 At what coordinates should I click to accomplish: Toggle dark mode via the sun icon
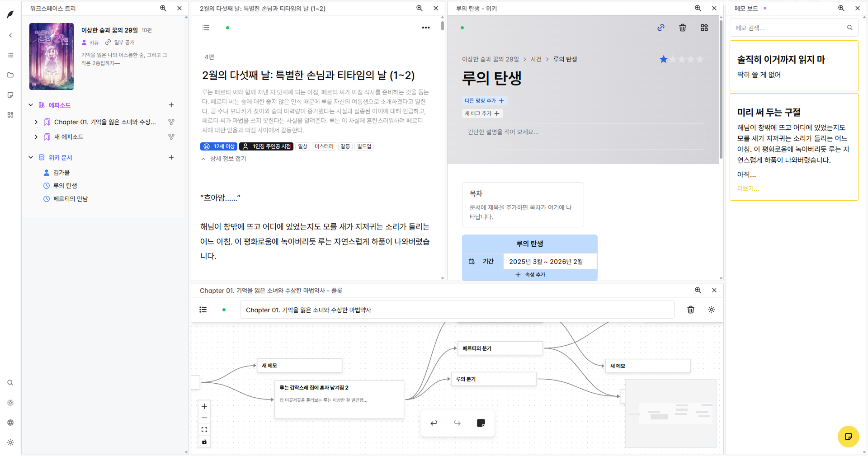tap(712, 310)
